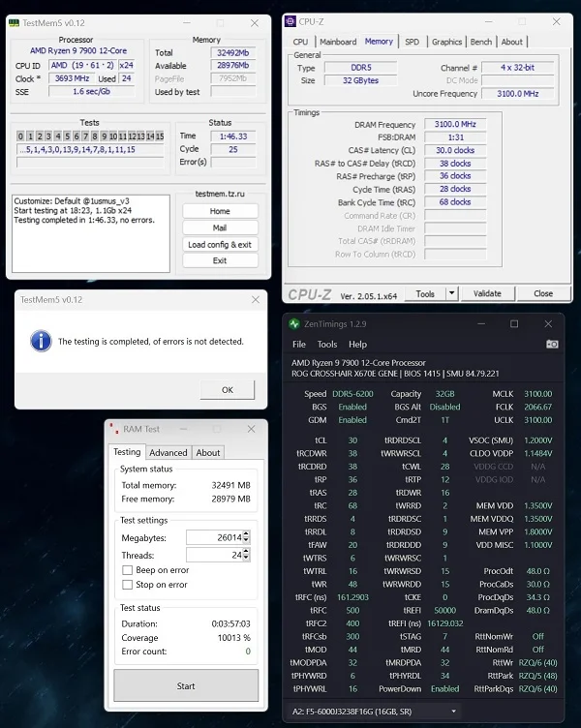Open the CPU-Z Tools dropdown arrow
This screenshot has height=728, width=581.
tap(452, 293)
